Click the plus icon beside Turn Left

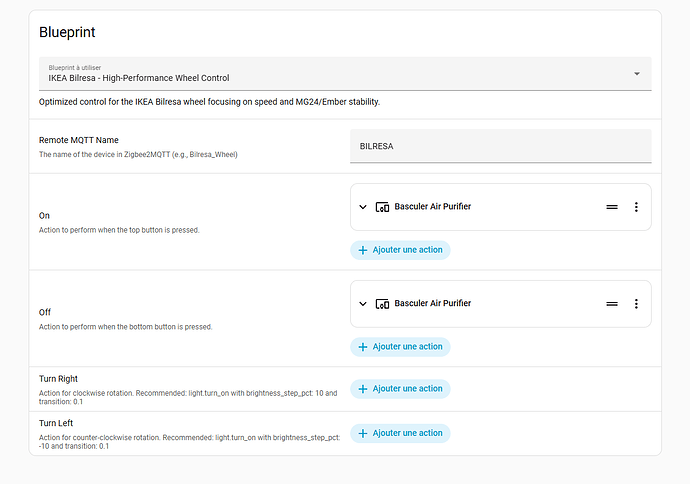pos(363,434)
